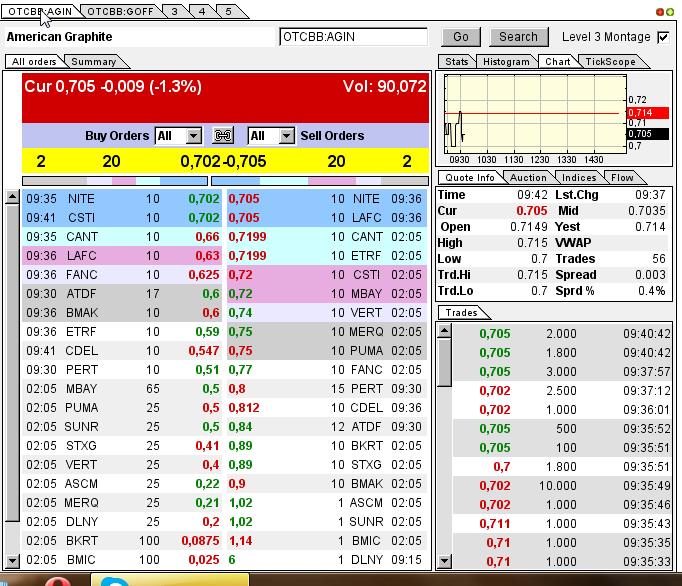The height and width of the screenshot is (586, 682).
Task: Open the Sell Orders filter dropdown
Action: (285, 136)
